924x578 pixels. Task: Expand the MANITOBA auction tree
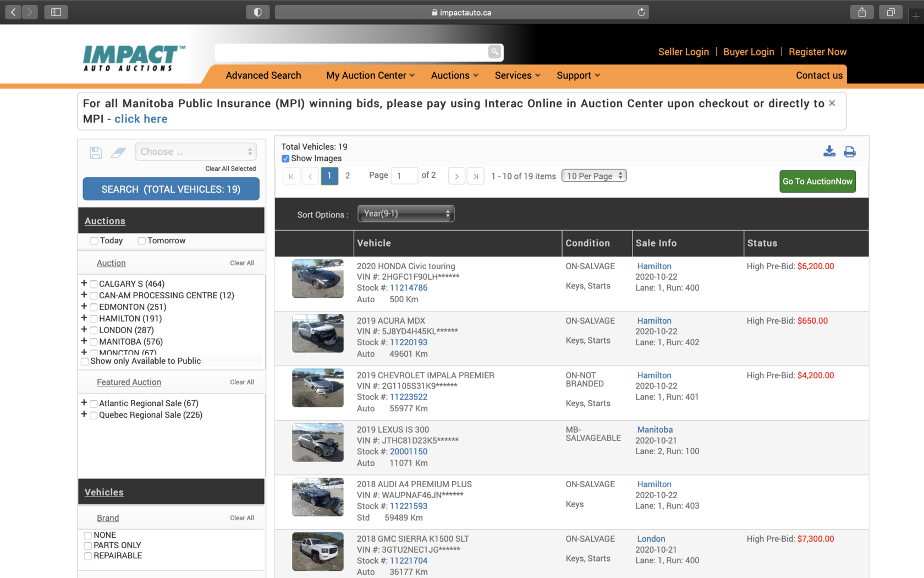click(84, 341)
